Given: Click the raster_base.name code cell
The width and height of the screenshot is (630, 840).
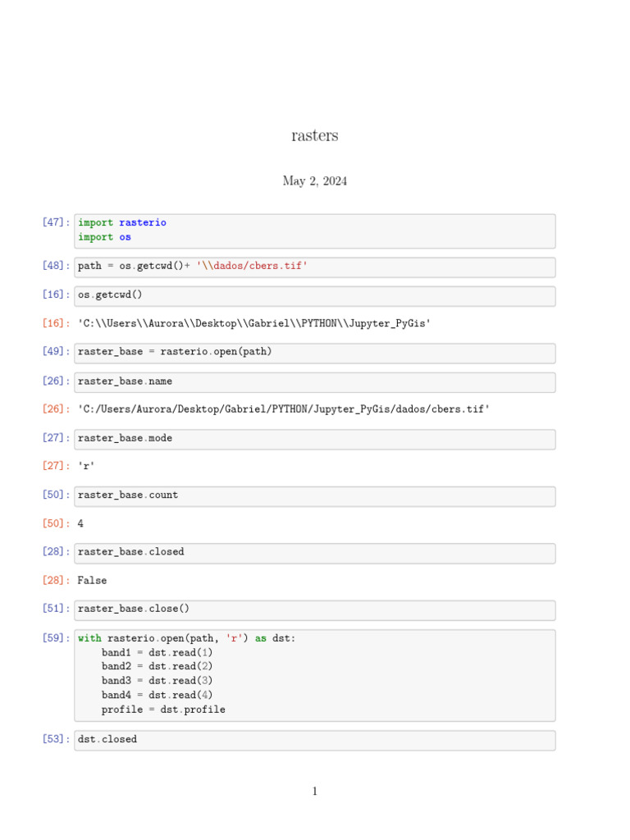Looking at the screenshot, I should (314, 381).
